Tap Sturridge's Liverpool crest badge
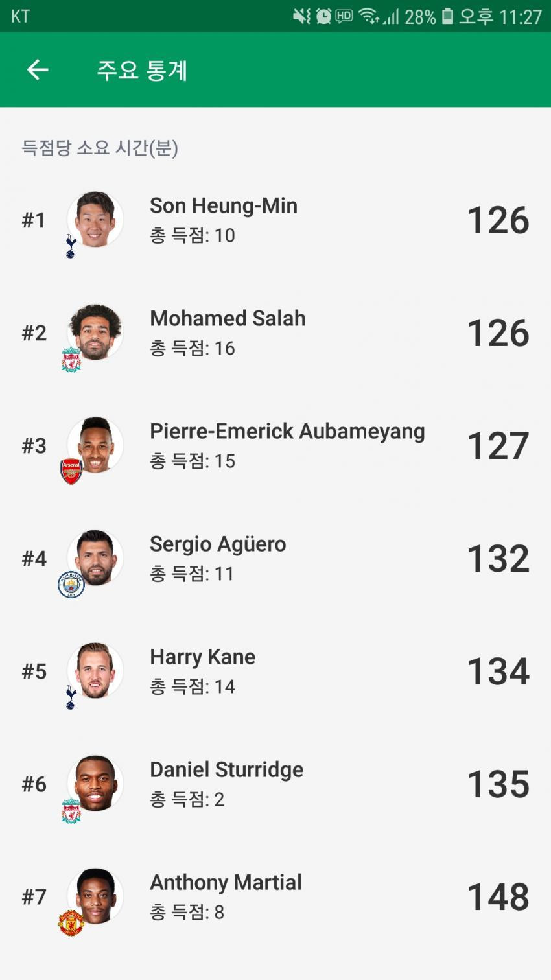 [71, 811]
